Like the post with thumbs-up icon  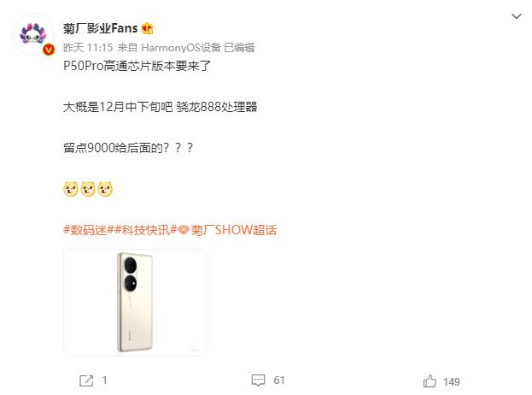(430, 381)
